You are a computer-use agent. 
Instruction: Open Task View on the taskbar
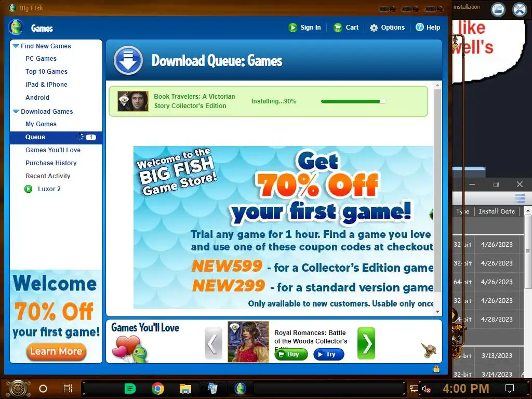[x=68, y=389]
